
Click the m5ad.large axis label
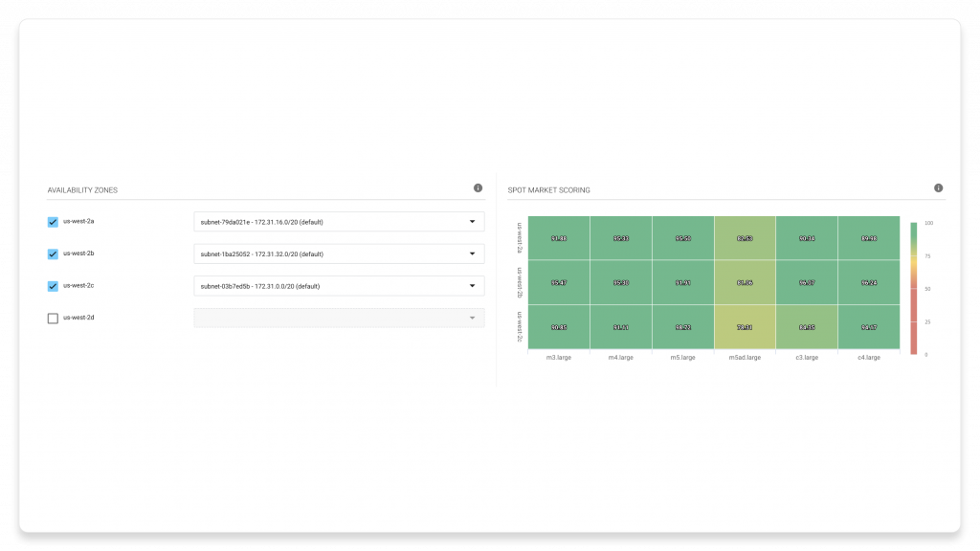coord(745,358)
